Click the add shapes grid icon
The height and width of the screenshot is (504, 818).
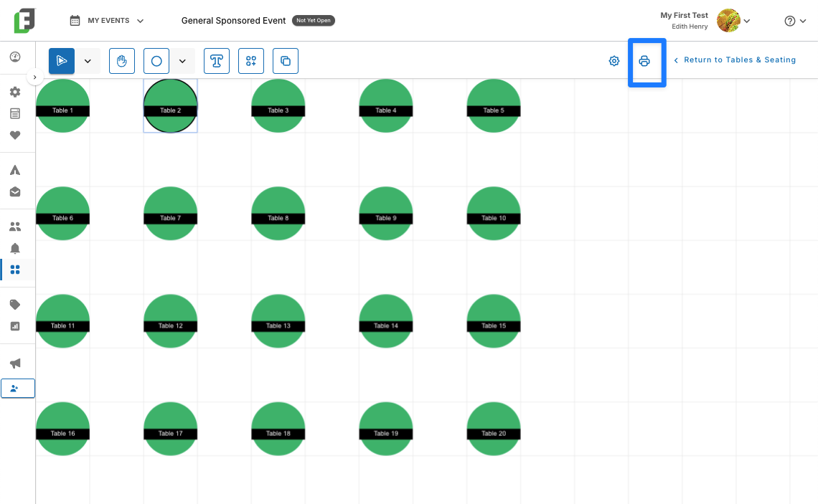pyautogui.click(x=251, y=61)
